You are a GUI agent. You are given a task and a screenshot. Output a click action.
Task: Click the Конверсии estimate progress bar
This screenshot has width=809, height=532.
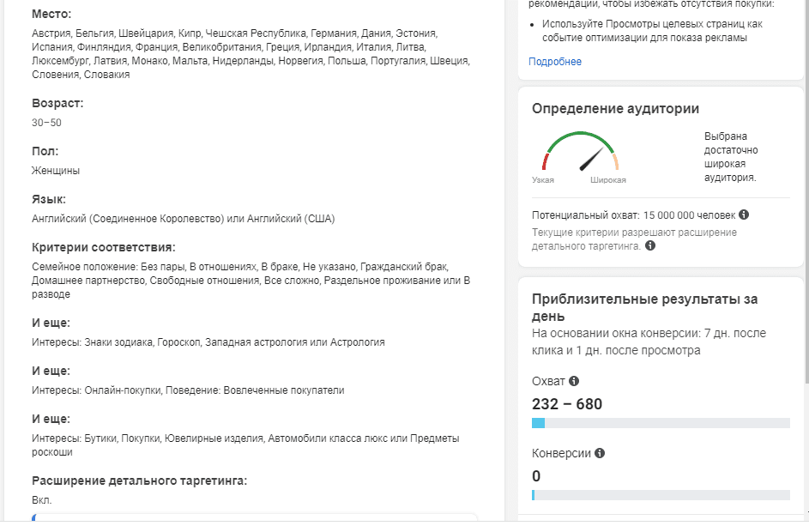coord(661,495)
